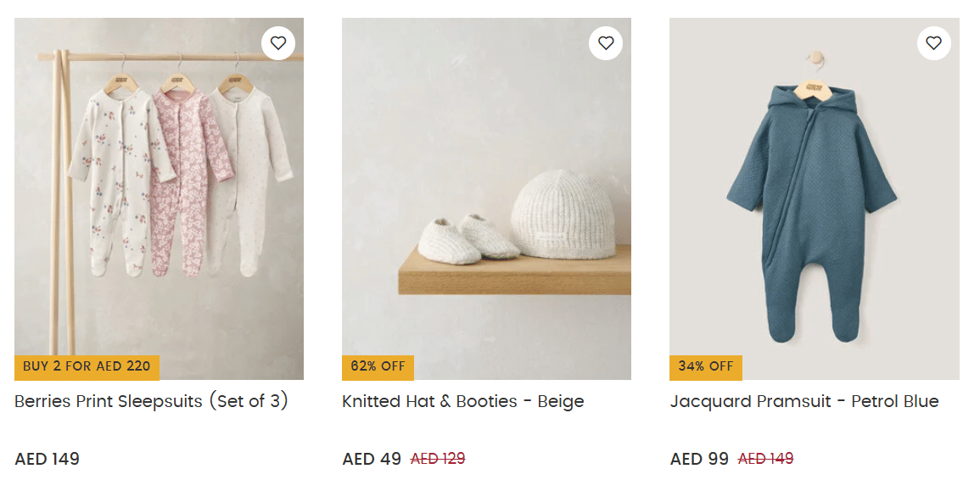This screenshot has height=480, width=980.
Task: Go to 'Knitted Hat & Booties - Beige' title
Action: coord(463,402)
